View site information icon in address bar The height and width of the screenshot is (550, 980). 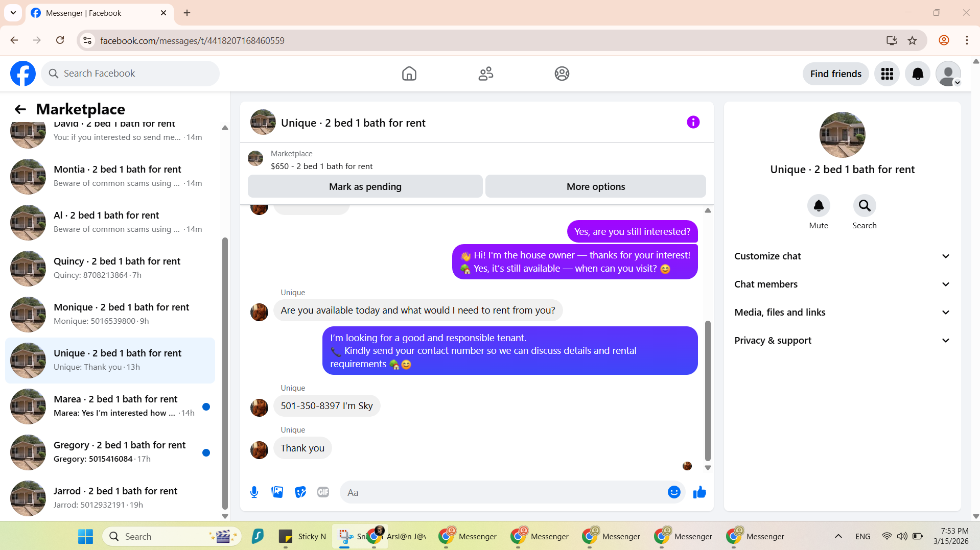click(x=87, y=40)
